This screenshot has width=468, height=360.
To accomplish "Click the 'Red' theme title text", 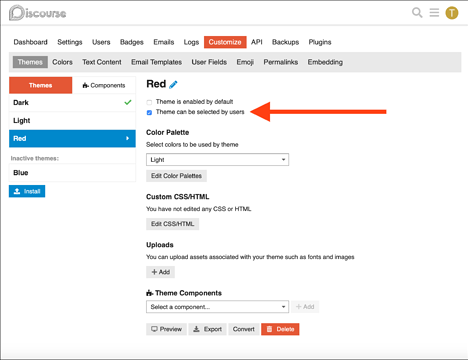I will [156, 84].
